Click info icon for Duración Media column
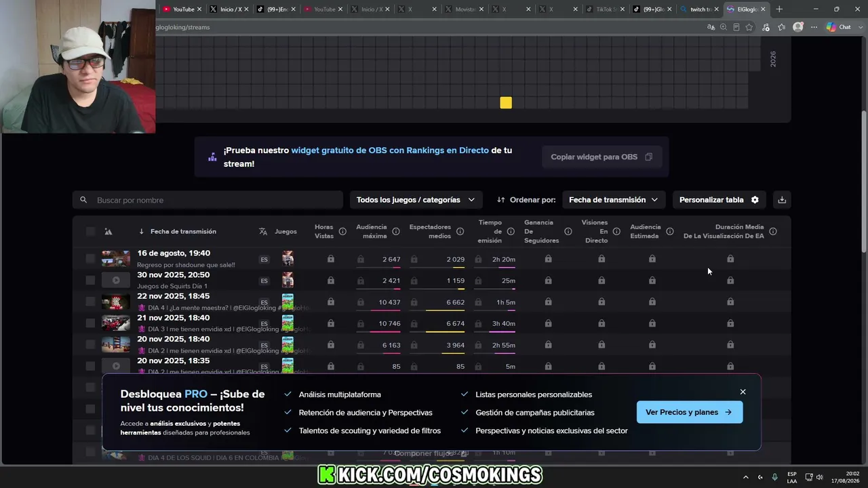This screenshot has width=868, height=488. [x=773, y=232]
